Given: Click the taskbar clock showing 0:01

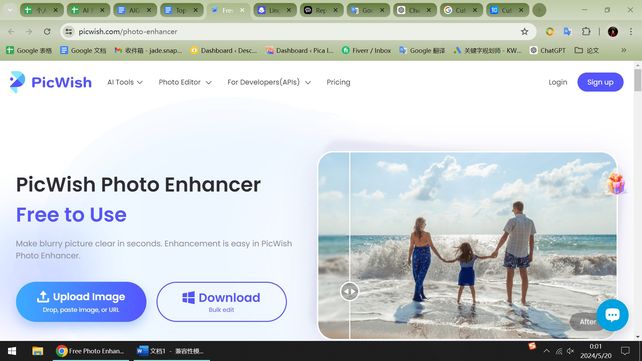Looking at the screenshot, I should (x=596, y=351).
